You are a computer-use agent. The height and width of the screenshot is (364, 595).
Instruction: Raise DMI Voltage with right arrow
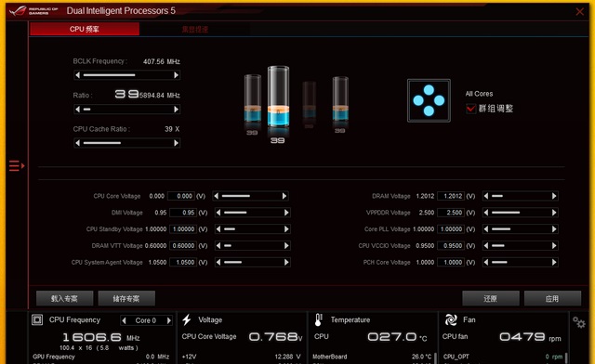[x=286, y=213]
